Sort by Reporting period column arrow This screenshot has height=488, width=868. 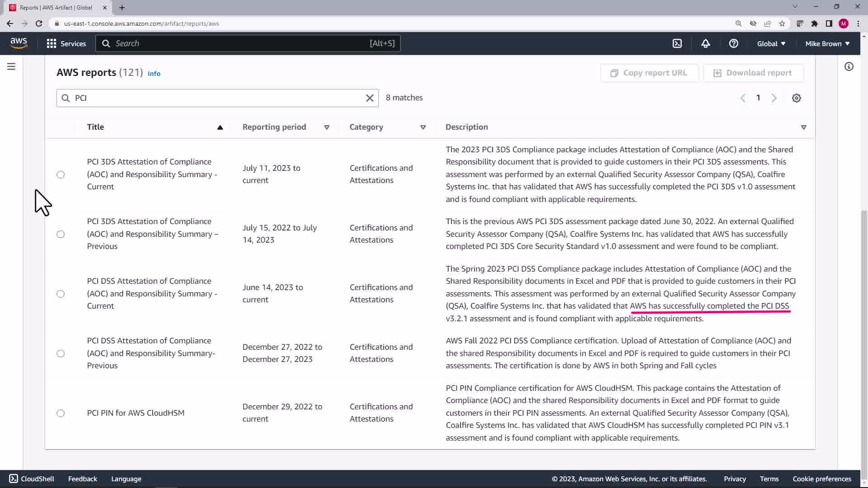[326, 127]
